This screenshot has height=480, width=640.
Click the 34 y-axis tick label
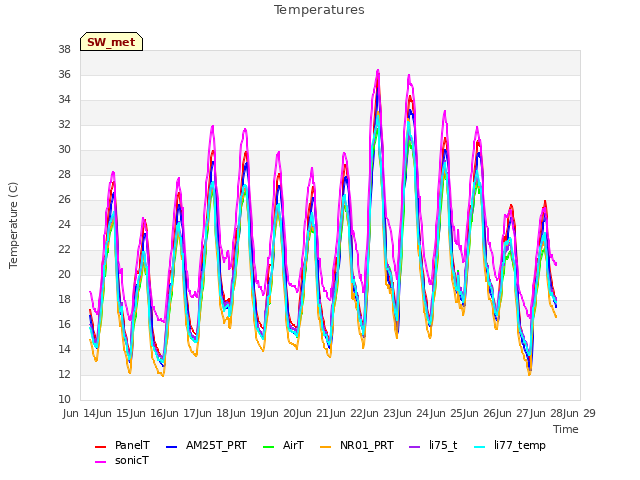pyautogui.click(x=64, y=99)
